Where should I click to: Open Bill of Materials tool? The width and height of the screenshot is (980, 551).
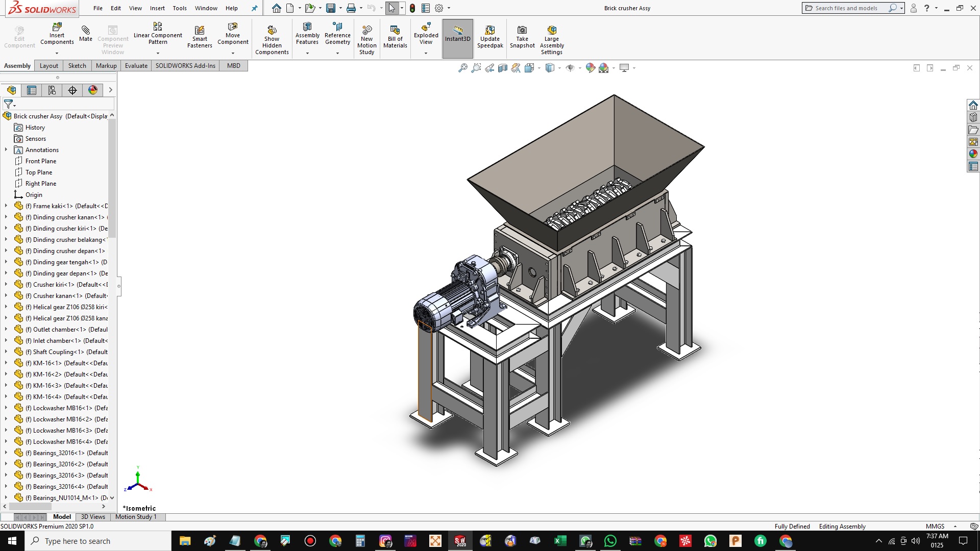point(395,31)
